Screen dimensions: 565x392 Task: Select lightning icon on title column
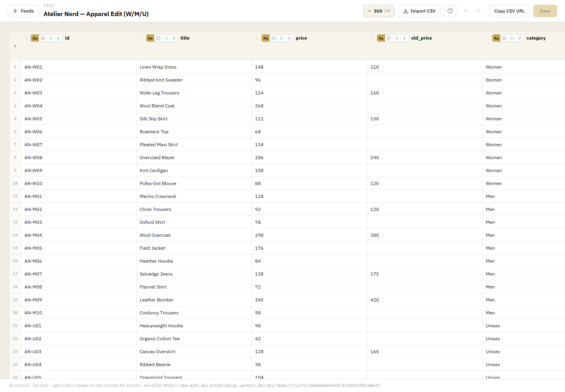pos(174,38)
